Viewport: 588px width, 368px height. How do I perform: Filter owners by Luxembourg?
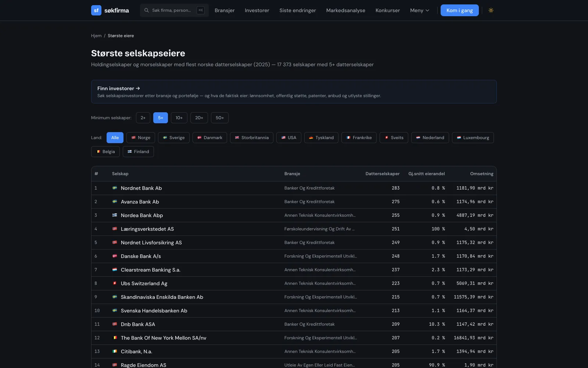click(x=473, y=138)
